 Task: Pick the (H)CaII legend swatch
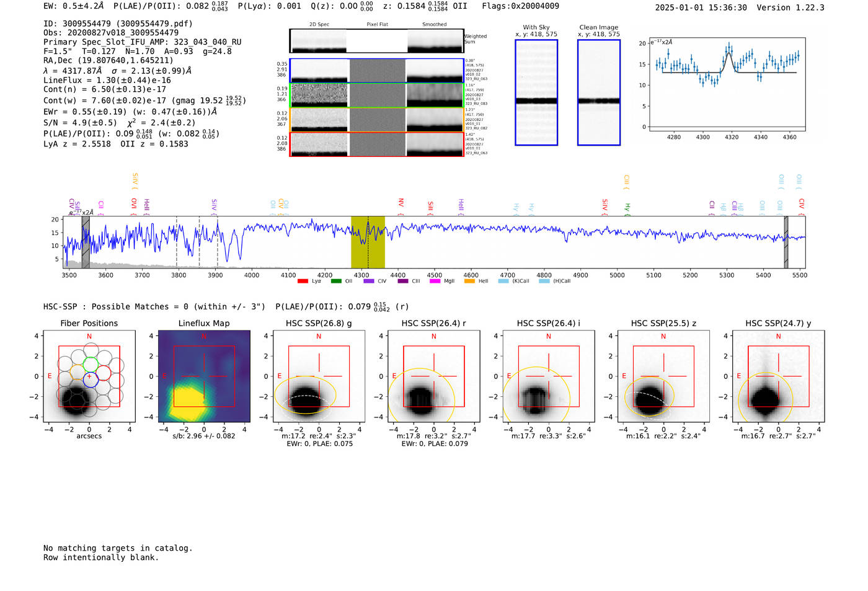pyautogui.click(x=544, y=281)
